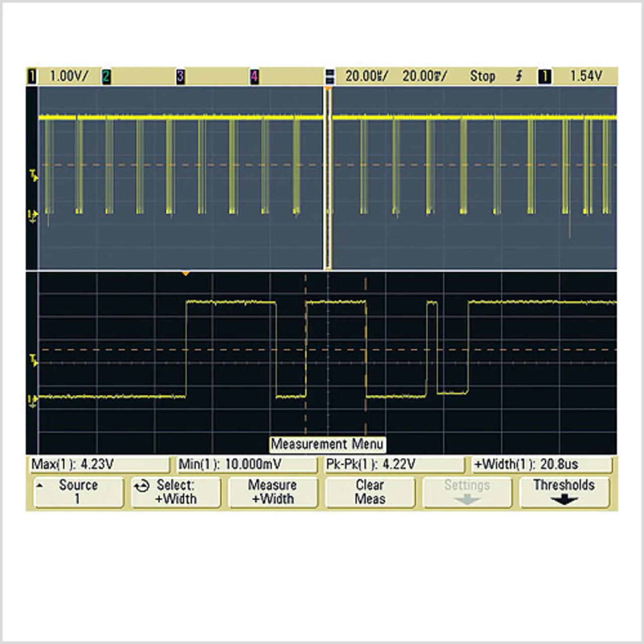Select the pink channel 4 icon
The width and height of the screenshot is (644, 644).
pyautogui.click(x=255, y=76)
